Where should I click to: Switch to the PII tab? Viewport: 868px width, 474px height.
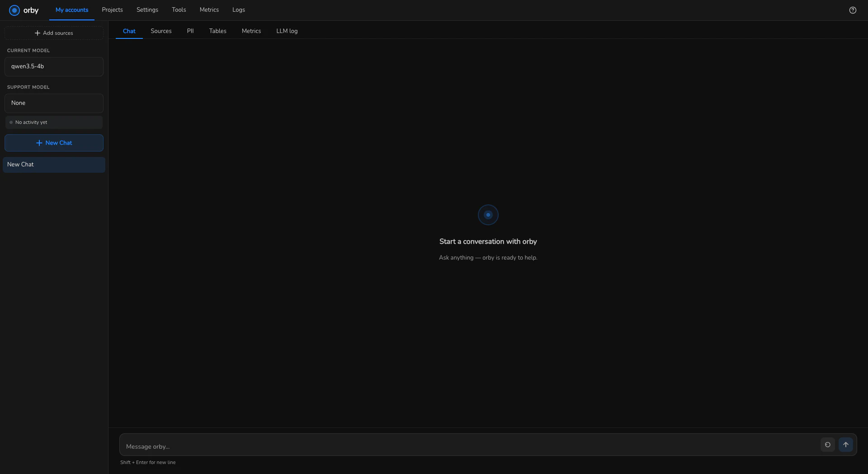tap(190, 31)
